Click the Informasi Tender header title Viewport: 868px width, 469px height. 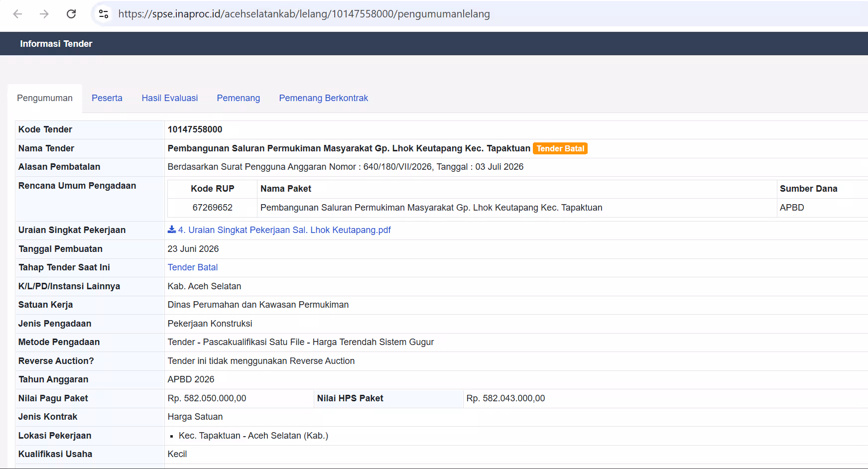(56, 44)
